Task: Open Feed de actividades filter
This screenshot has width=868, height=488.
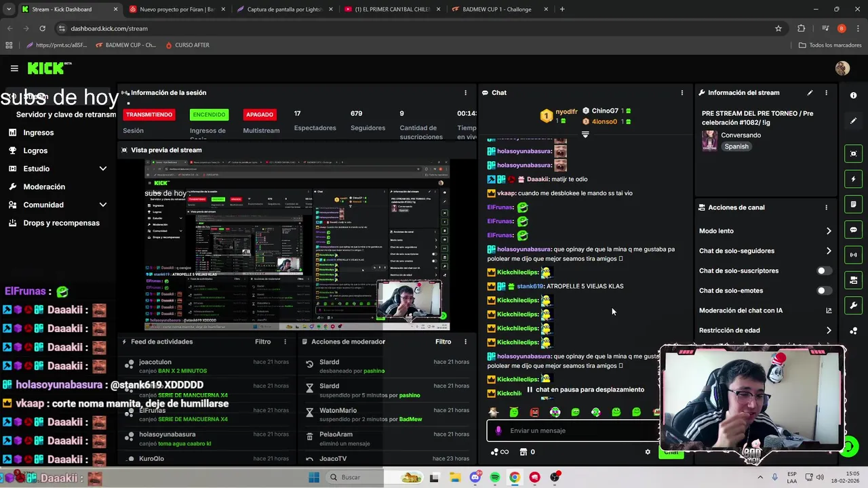Action: 262,342
